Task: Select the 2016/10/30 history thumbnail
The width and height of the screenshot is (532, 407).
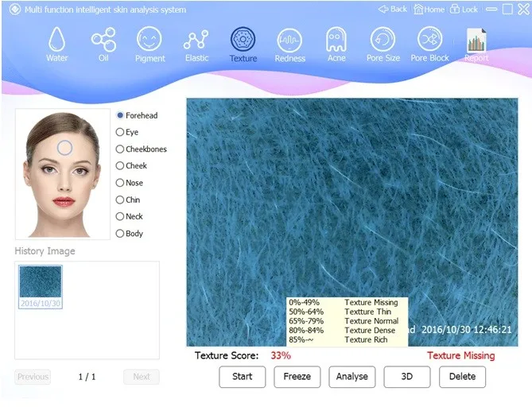Action: pyautogui.click(x=41, y=287)
